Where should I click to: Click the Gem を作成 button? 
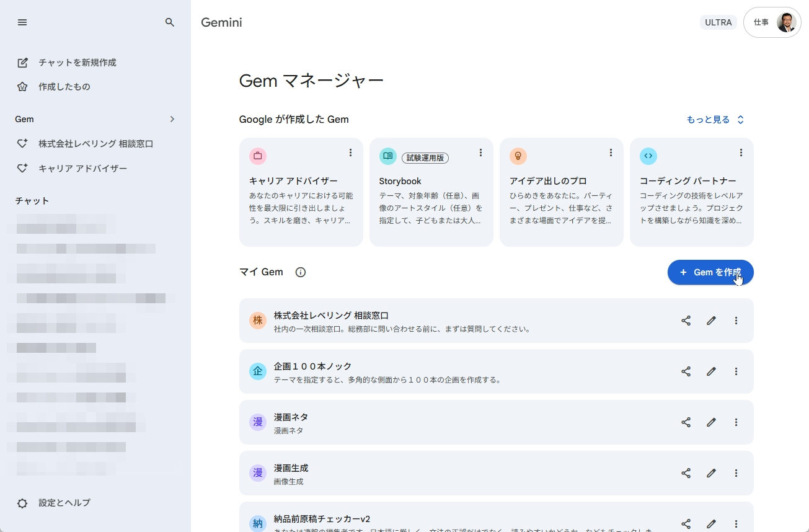(x=710, y=272)
